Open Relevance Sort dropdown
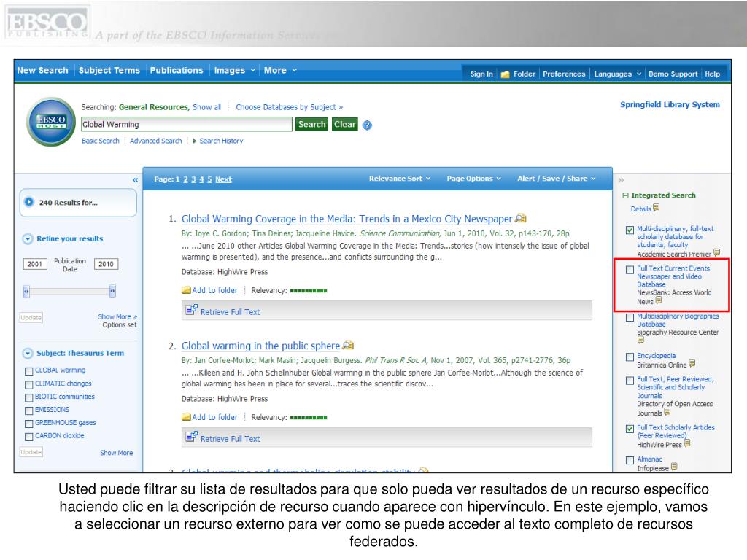 click(x=400, y=179)
